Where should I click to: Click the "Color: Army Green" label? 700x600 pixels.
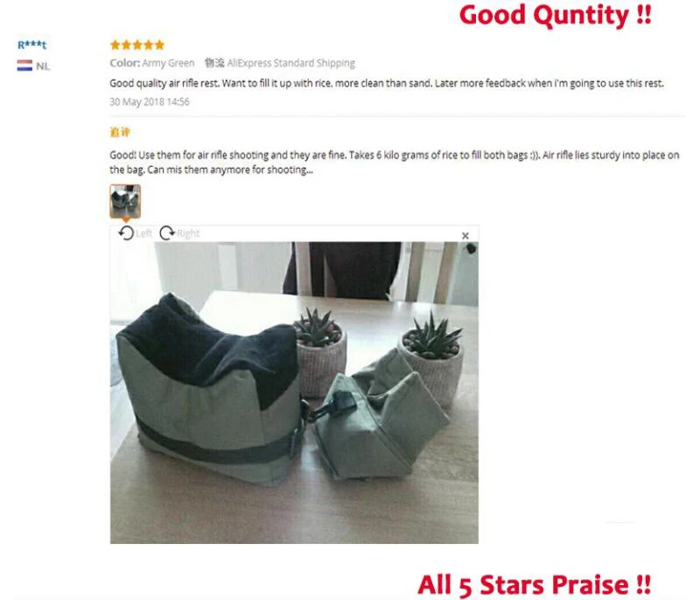click(151, 63)
